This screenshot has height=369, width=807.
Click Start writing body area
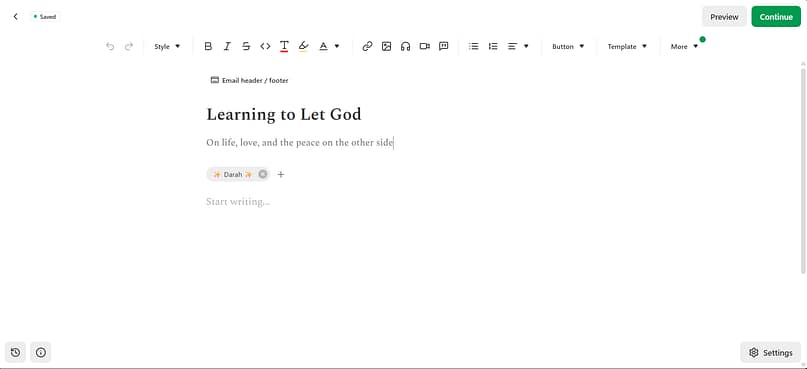[238, 201]
